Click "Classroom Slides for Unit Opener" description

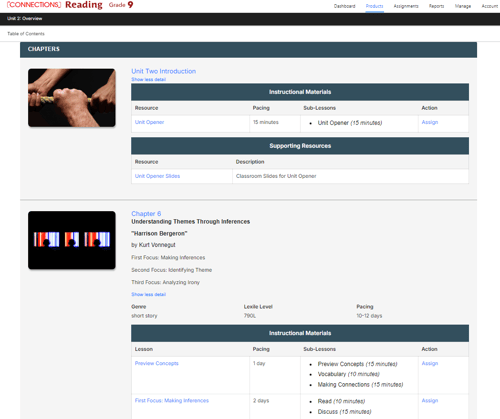276,176
